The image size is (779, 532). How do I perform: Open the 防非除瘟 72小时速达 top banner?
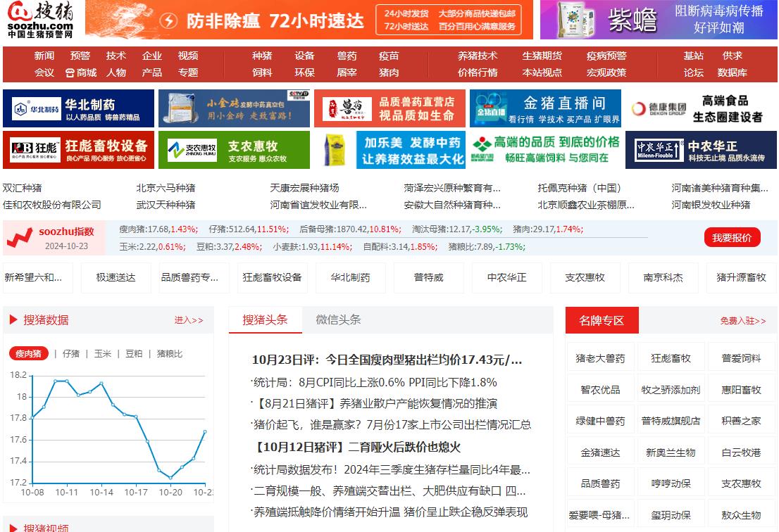pos(309,20)
